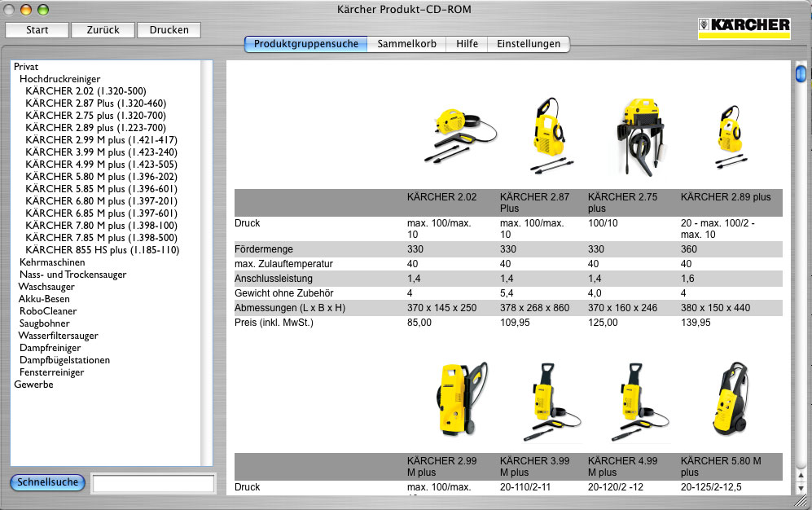Image resolution: width=812 pixels, height=510 pixels.
Task: Click the scrollbar up arrow
Action: click(x=801, y=475)
